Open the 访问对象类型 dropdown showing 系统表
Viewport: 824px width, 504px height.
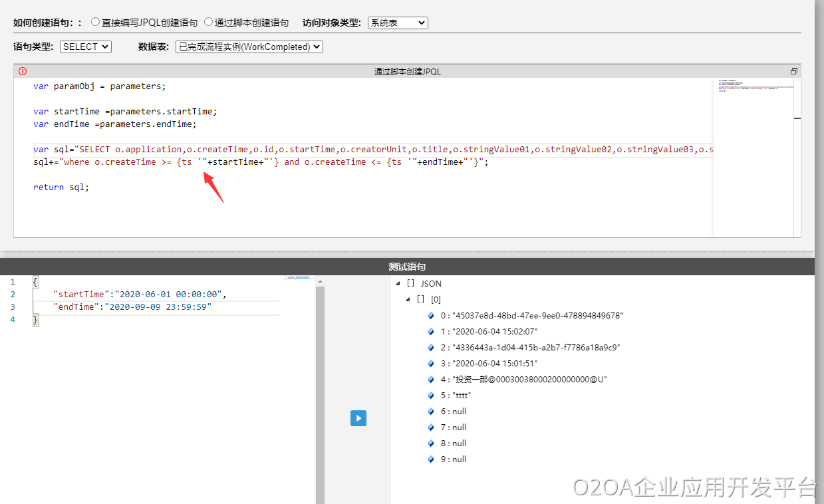(398, 23)
